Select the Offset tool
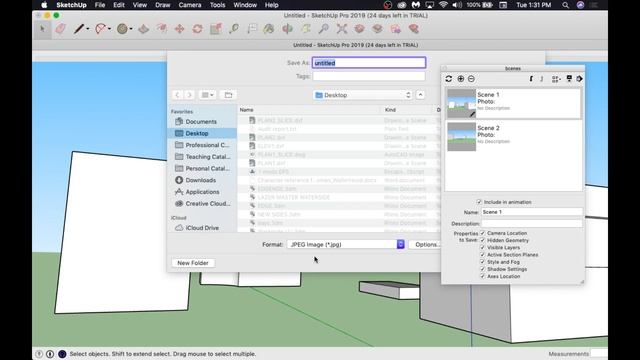The height and width of the screenshot is (360, 640). [x=162, y=29]
